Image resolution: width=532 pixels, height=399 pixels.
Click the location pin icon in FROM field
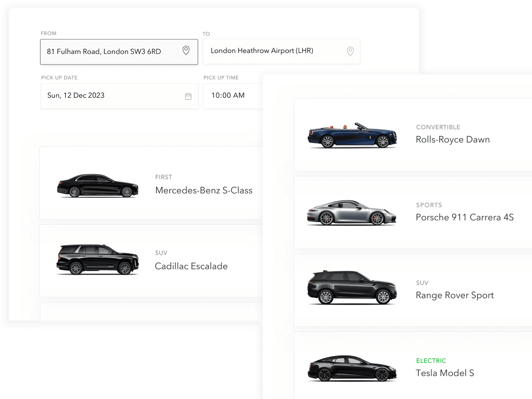186,51
